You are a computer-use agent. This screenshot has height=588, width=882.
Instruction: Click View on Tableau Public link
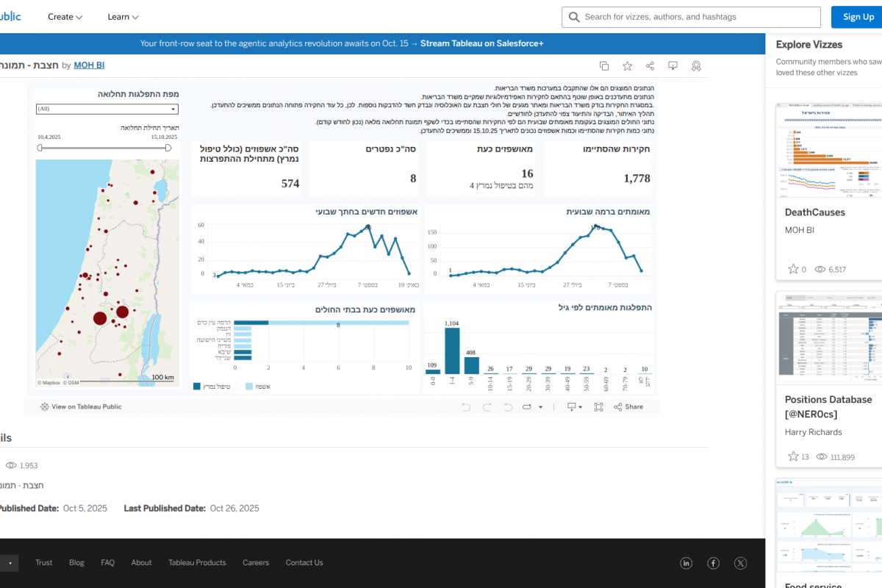(81, 406)
